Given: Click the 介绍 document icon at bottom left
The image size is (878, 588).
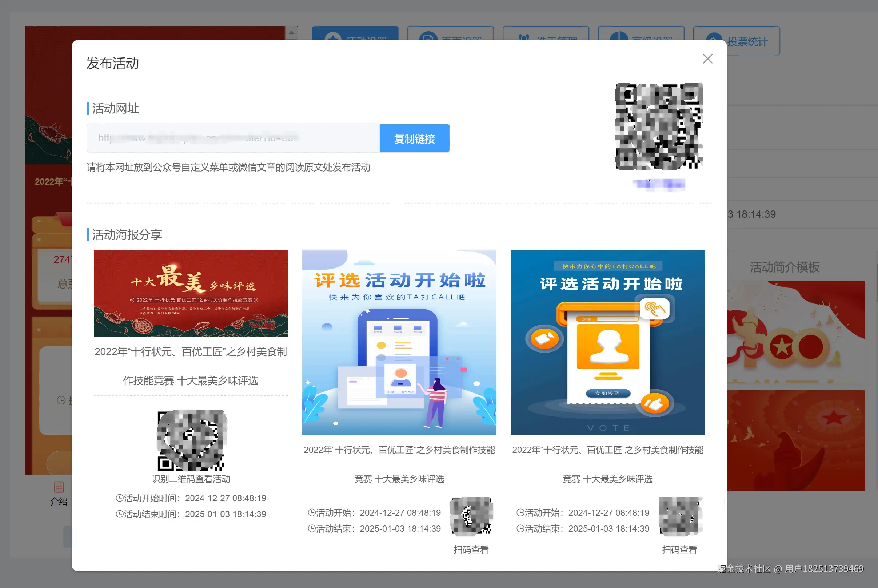Looking at the screenshot, I should 59,487.
